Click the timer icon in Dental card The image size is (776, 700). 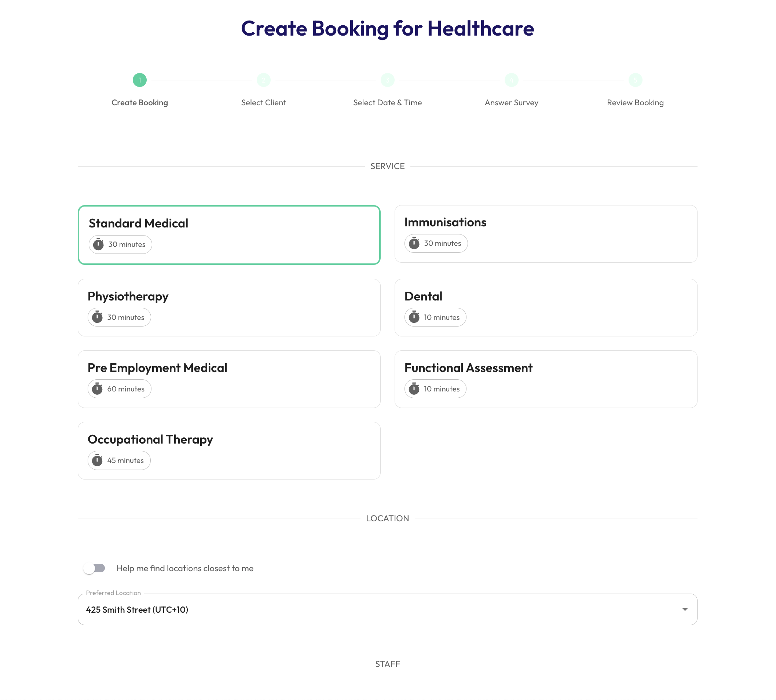tap(414, 317)
